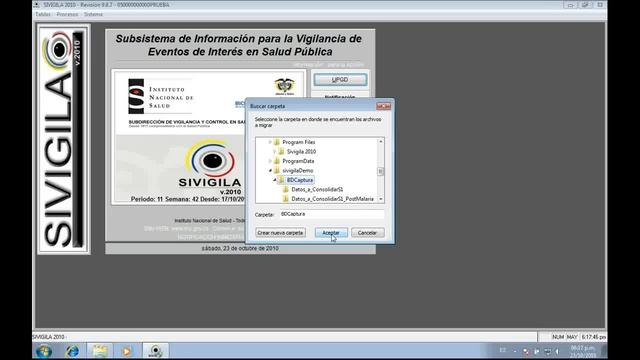Select the Program Files folder
Screen dimensions: 640x360
[298, 142]
